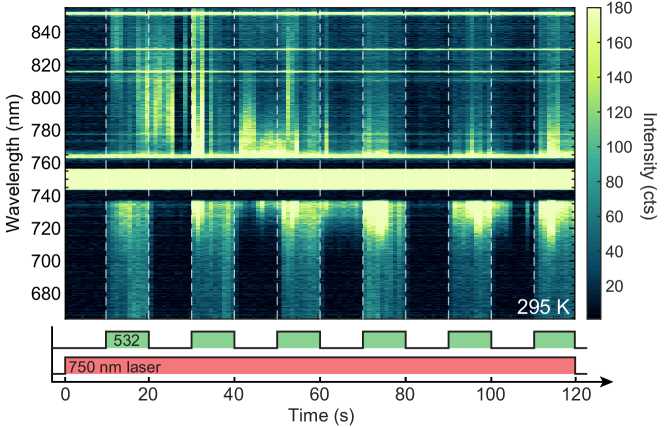Click the 780 wavelength tick label

click(46, 130)
